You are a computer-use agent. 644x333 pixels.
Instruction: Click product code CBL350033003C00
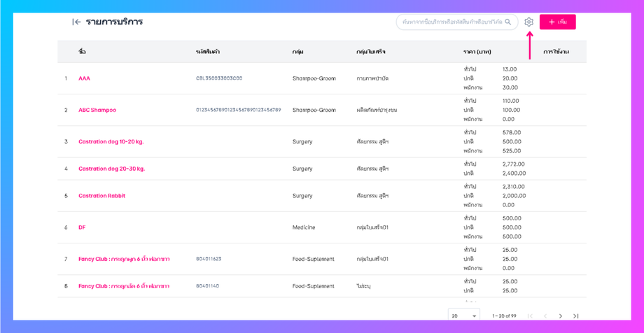click(x=219, y=78)
